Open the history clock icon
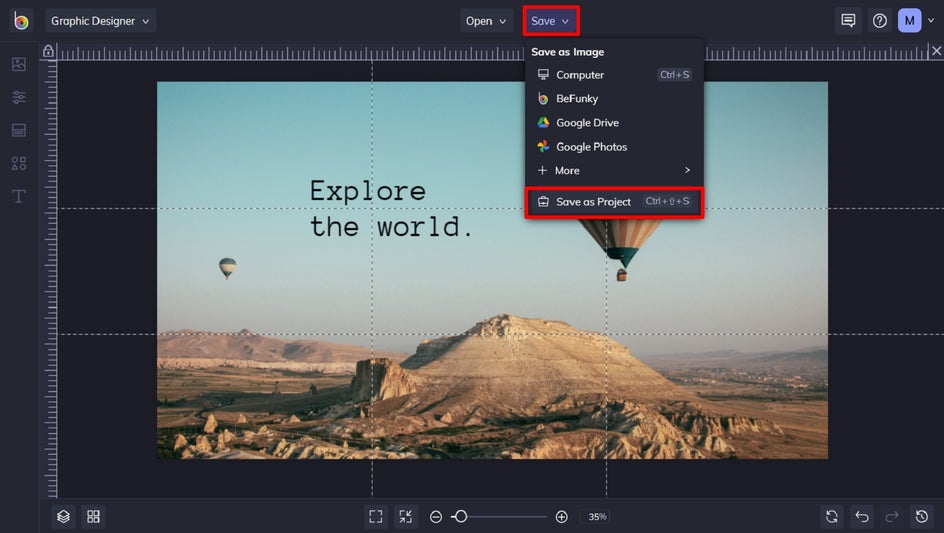Image resolution: width=944 pixels, height=533 pixels. (922, 517)
